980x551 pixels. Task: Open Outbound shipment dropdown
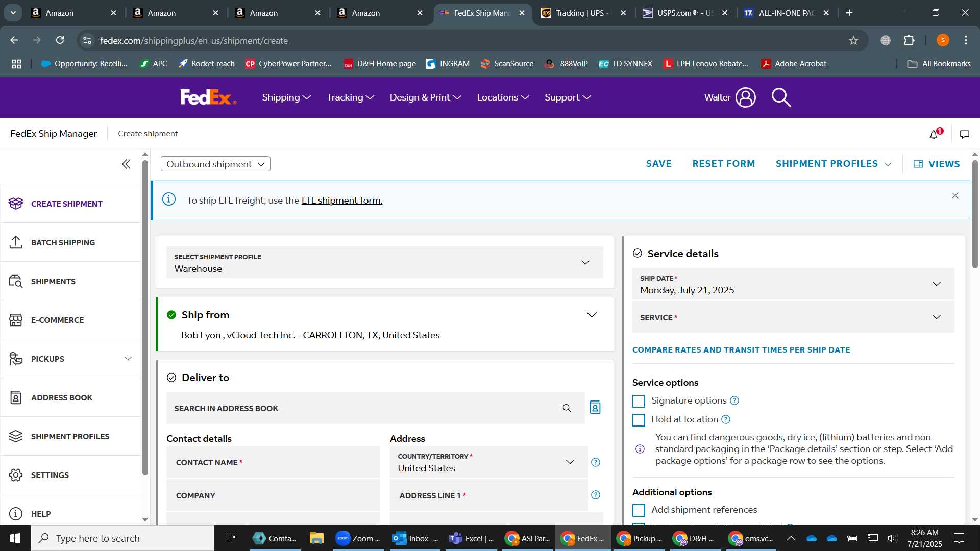(x=215, y=164)
